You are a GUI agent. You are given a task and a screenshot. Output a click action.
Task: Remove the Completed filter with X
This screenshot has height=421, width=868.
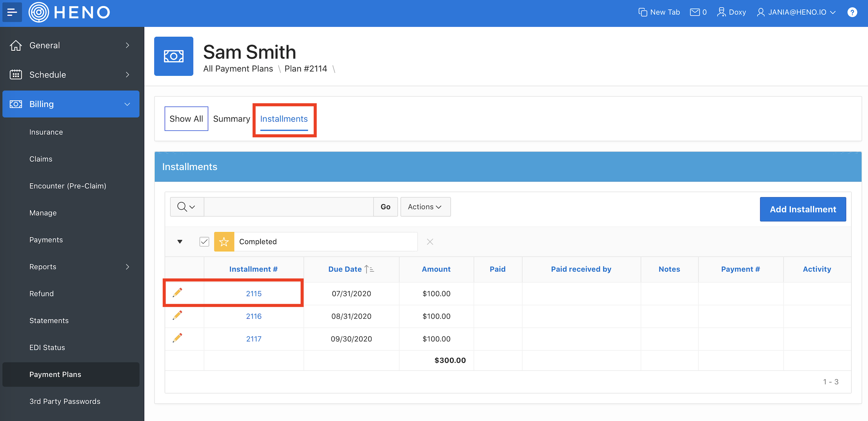coord(430,242)
